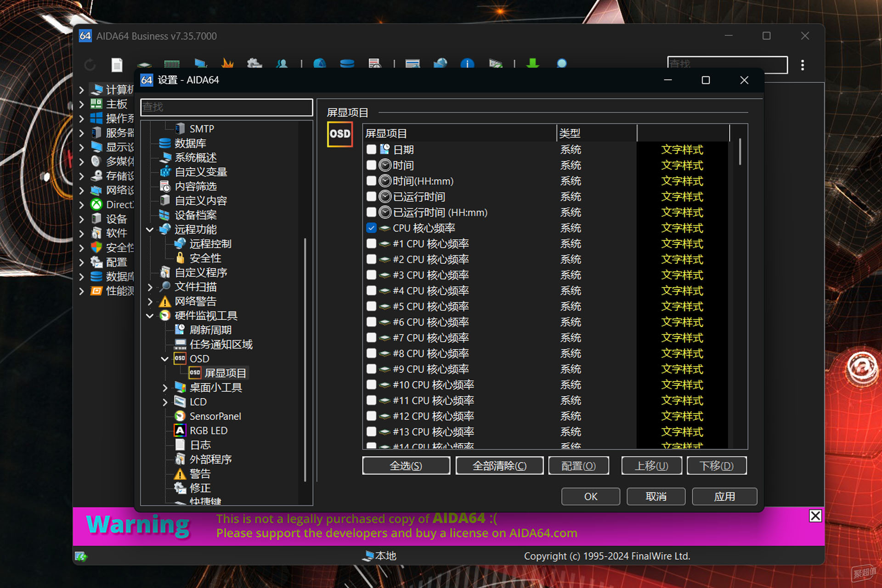Select RGB LED in the settings tree
The image size is (882, 588).
tap(209, 430)
